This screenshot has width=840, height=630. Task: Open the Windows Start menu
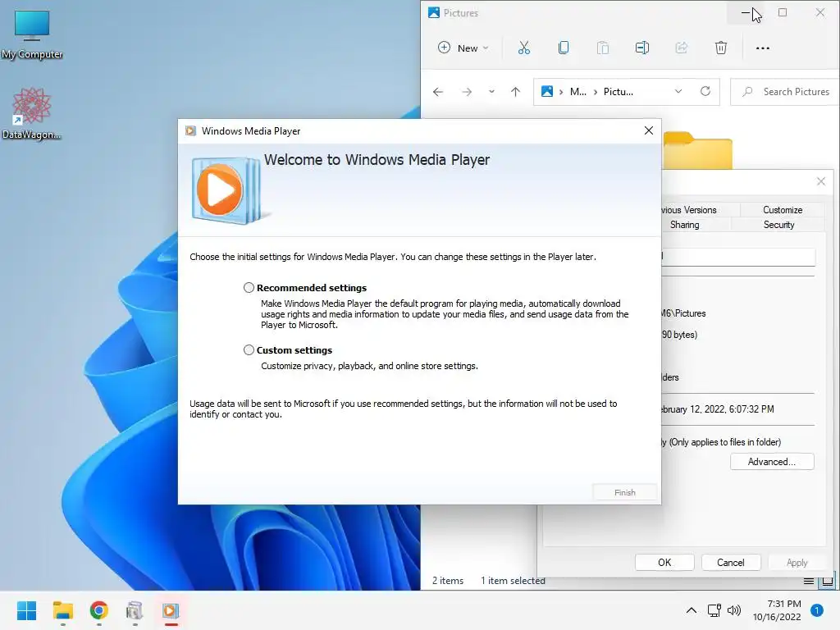(x=27, y=610)
